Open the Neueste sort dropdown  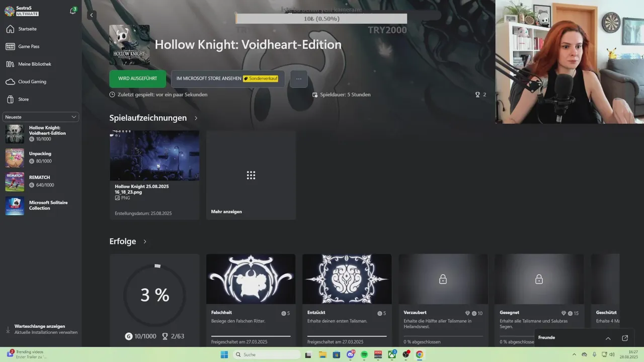click(41, 117)
